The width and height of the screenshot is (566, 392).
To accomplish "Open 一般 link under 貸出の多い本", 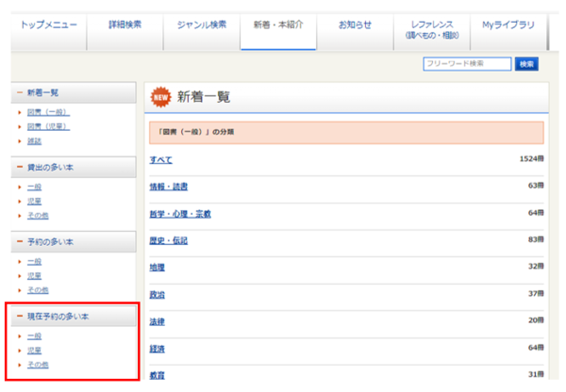I will coord(34,187).
